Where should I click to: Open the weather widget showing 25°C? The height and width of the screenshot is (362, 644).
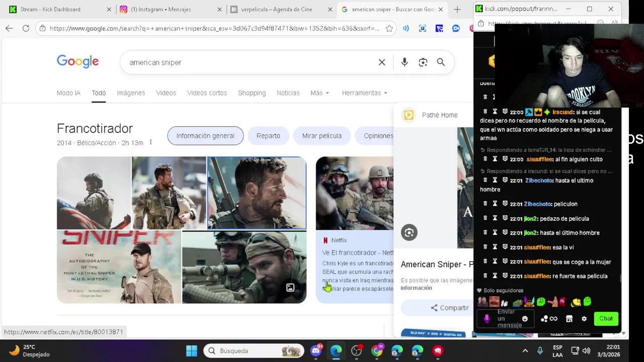pyautogui.click(x=30, y=350)
